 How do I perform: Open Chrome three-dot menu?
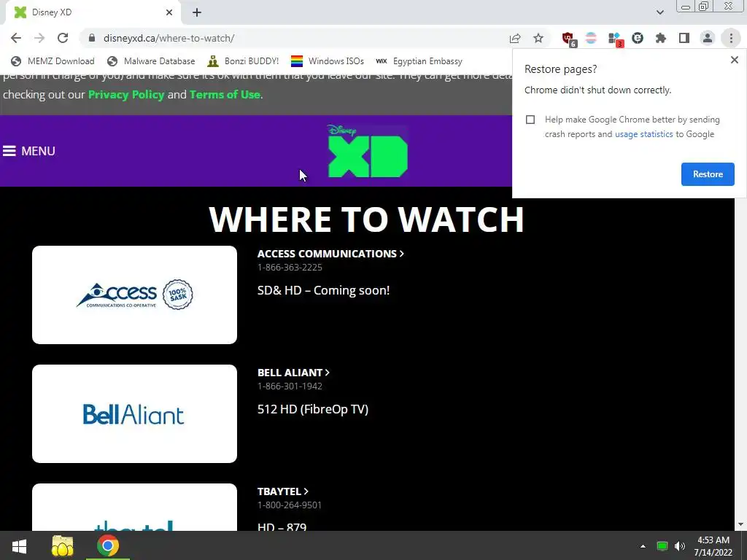pyautogui.click(x=731, y=38)
